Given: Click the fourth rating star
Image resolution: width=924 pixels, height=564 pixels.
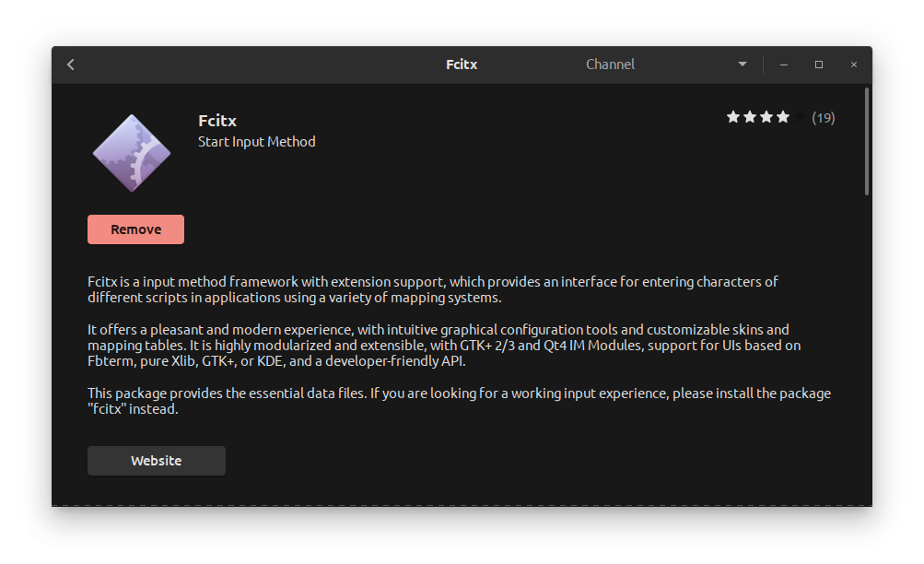Looking at the screenshot, I should coord(782,117).
